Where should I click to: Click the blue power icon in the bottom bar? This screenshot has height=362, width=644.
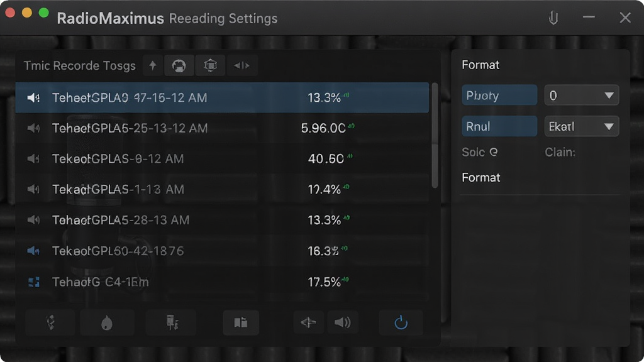[401, 322]
